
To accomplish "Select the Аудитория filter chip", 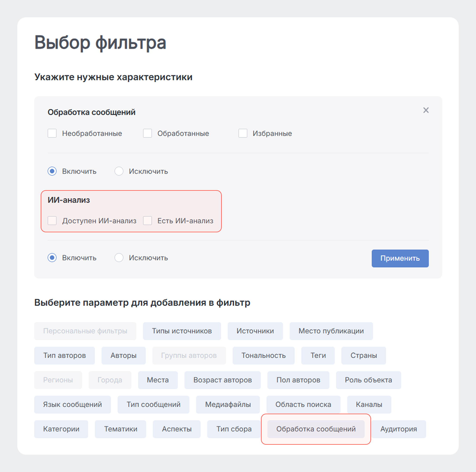I will [398, 429].
